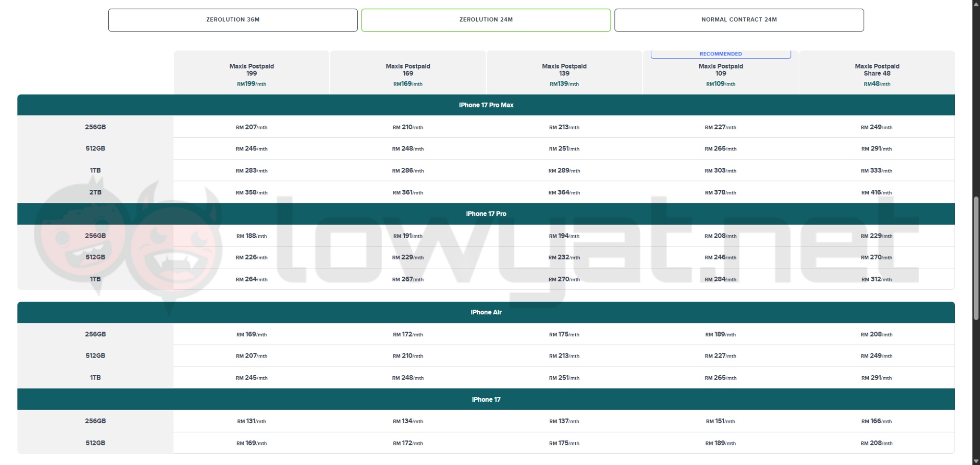Click RM 207/mth for Pro Max 256GB

pos(251,127)
